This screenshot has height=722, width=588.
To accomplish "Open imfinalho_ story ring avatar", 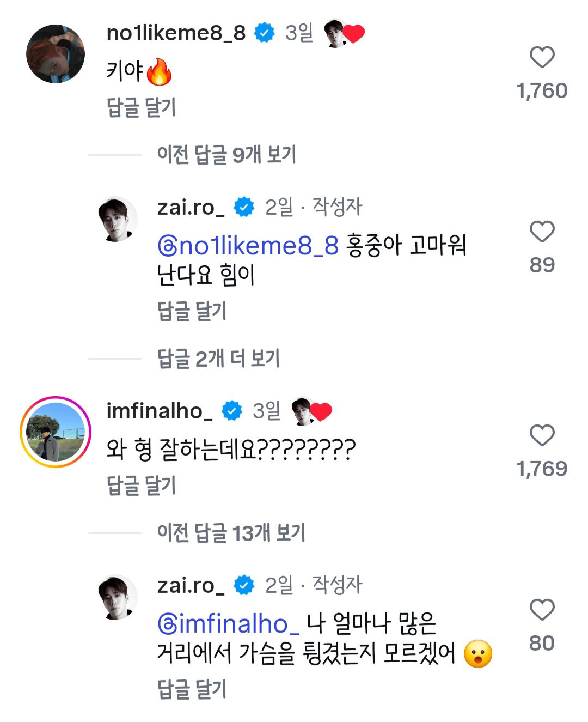I will [x=56, y=432].
